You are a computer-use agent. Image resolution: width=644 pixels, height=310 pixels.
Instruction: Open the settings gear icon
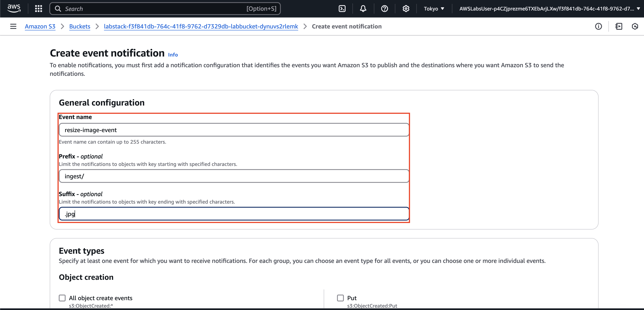[x=406, y=9]
